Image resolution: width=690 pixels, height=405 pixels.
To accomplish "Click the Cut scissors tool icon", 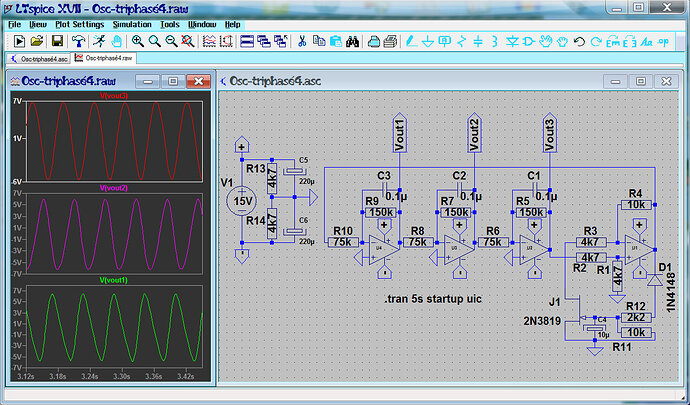I will [301, 41].
